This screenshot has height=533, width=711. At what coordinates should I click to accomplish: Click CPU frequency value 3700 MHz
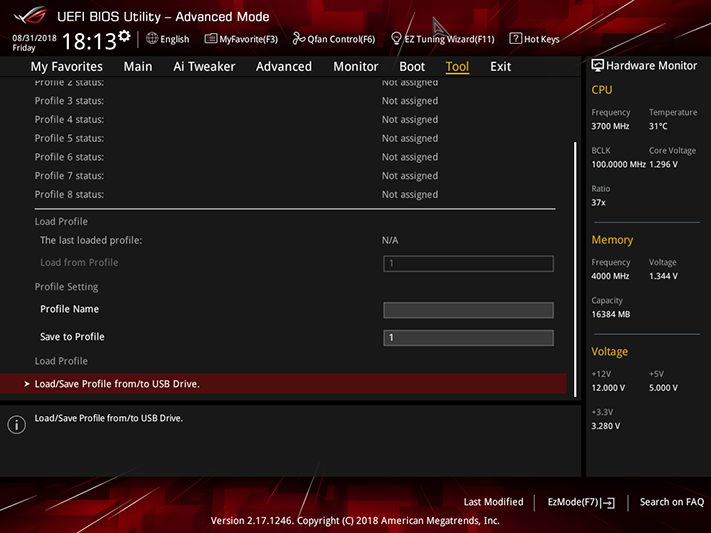610,126
